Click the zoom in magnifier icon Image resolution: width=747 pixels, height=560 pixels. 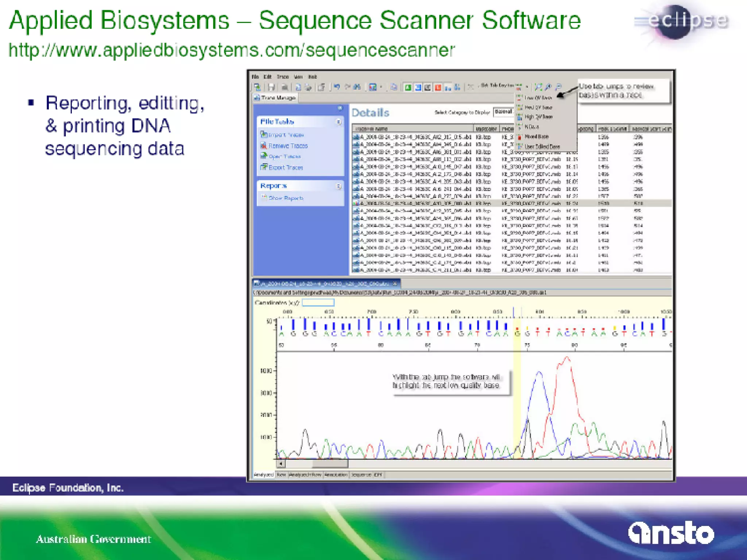click(x=548, y=87)
